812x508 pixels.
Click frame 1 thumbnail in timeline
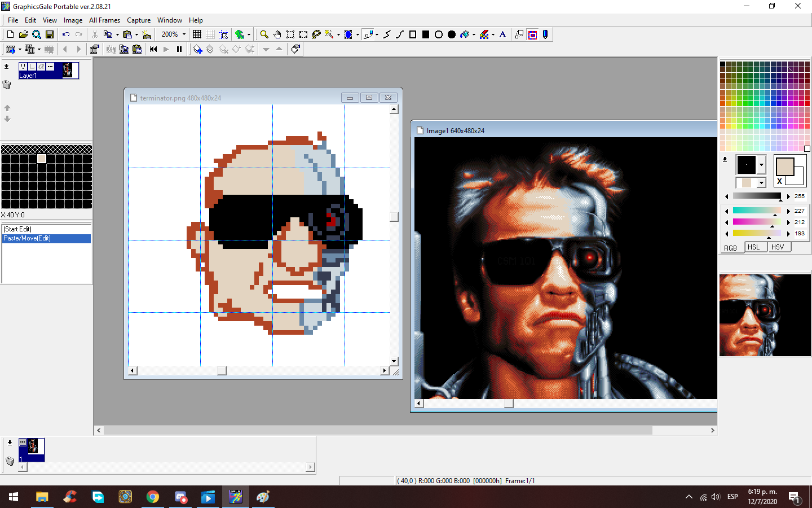click(x=32, y=449)
